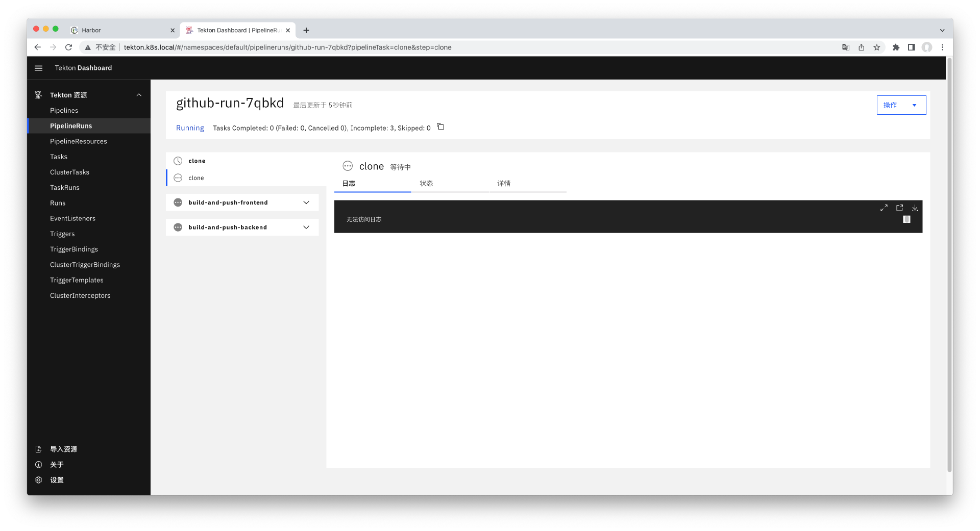Screen dimensions: 980x531
Task: Open logs in new window
Action: pos(899,208)
